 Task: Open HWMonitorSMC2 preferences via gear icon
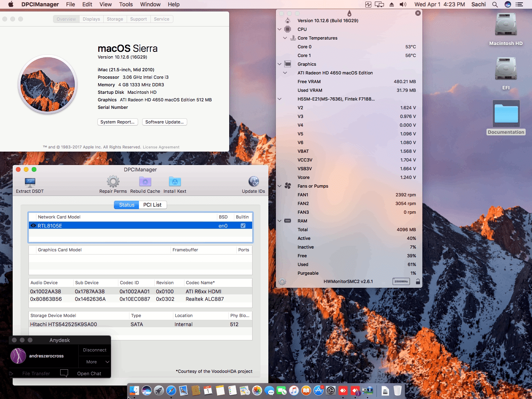coord(282,281)
